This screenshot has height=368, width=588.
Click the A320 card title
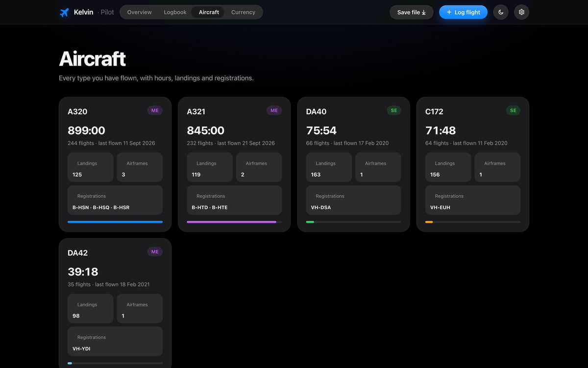click(x=77, y=112)
